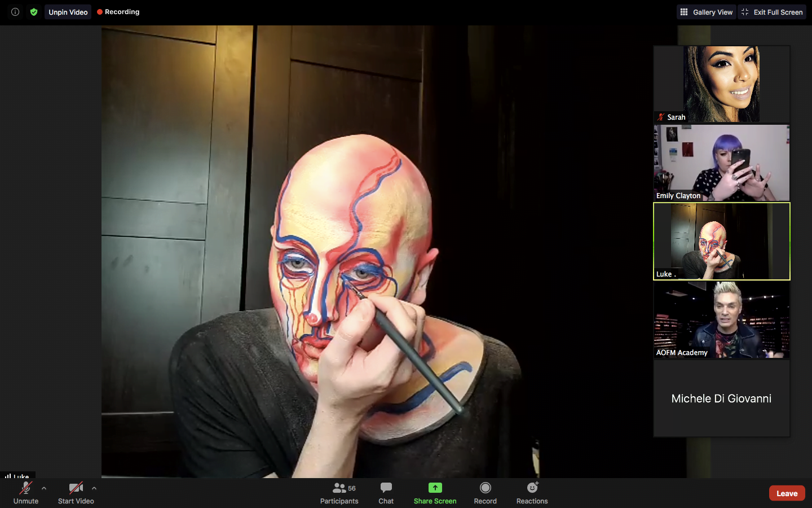
Task: Unmute the microphone
Action: (26, 492)
